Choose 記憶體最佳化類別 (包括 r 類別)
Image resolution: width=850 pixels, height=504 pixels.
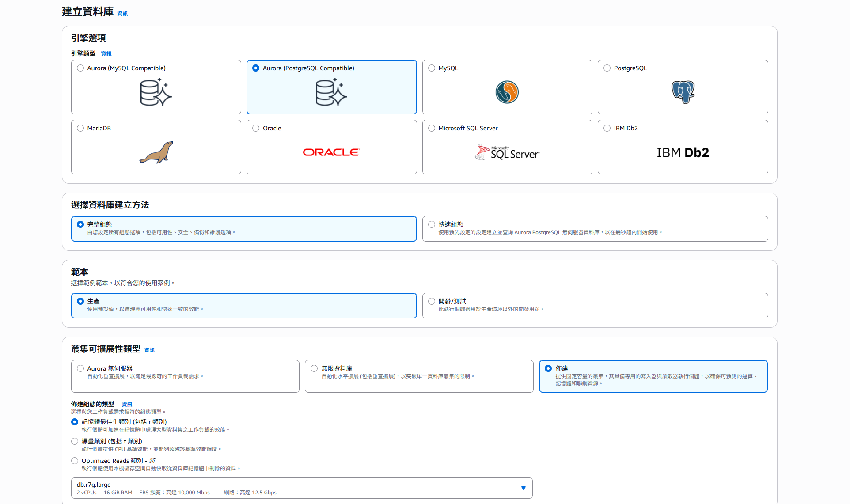click(75, 422)
